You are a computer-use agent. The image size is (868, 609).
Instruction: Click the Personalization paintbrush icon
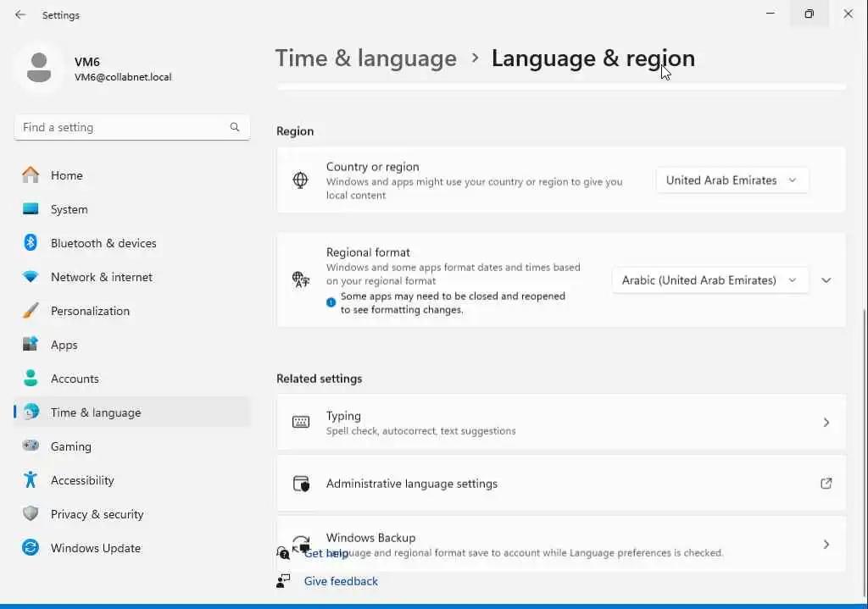point(31,310)
